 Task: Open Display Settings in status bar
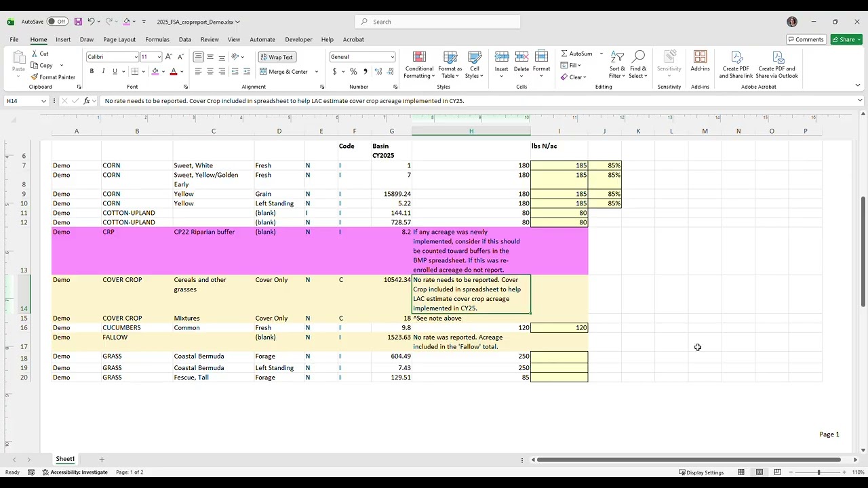(x=701, y=472)
